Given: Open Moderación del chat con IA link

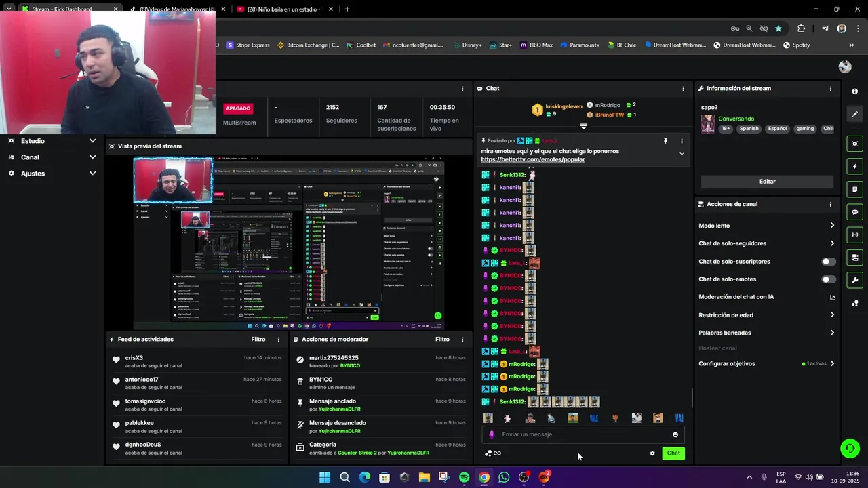Looking at the screenshot, I should click(766, 297).
